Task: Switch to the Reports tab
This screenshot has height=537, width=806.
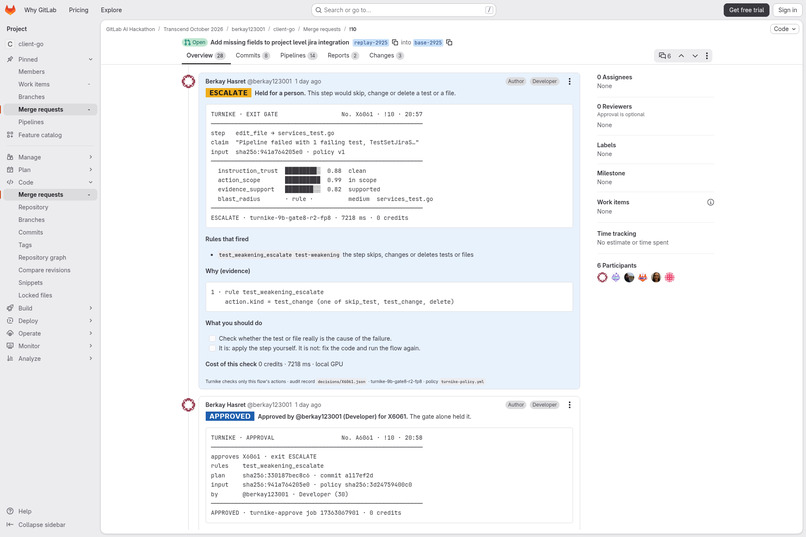Action: [343, 55]
